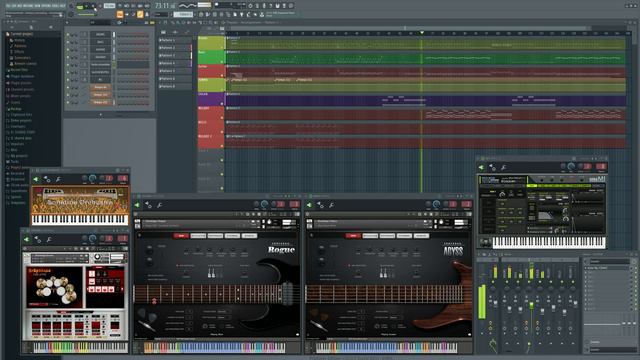Viewport: 640px width, 360px height.
Task: Open the wrench settings in the Sonatina Orchestra window
Action: coord(58,179)
